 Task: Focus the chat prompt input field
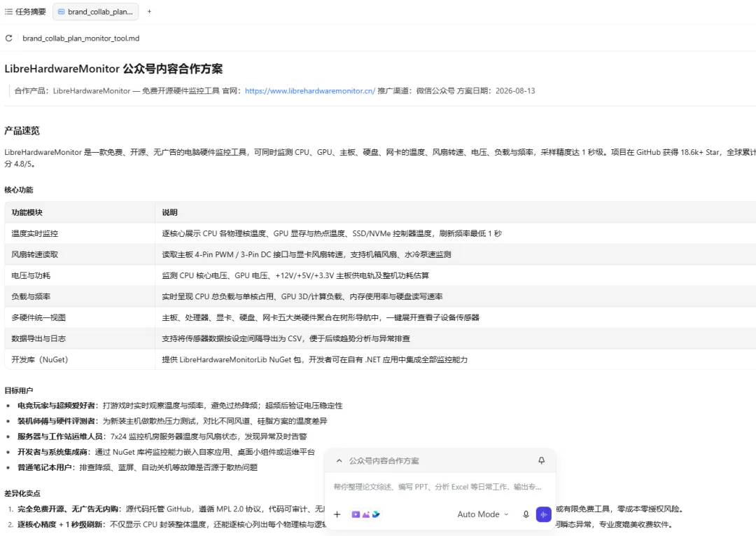[x=437, y=487]
